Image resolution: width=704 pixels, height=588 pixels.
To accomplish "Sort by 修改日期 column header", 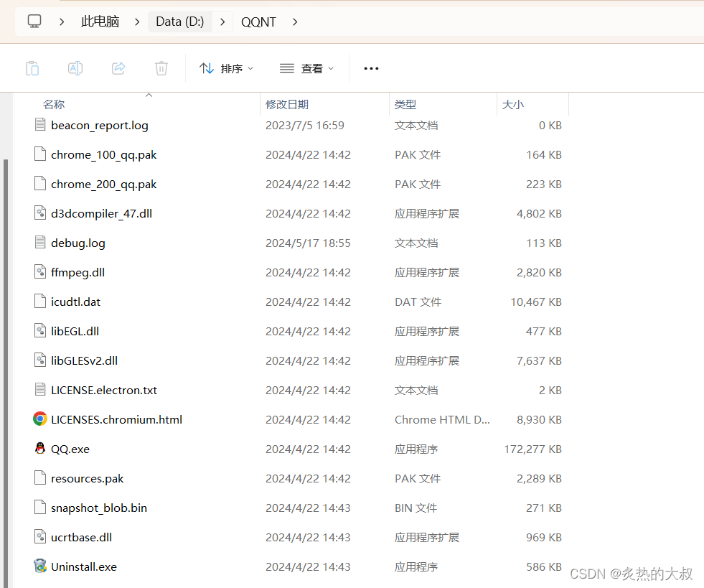I will (x=287, y=104).
